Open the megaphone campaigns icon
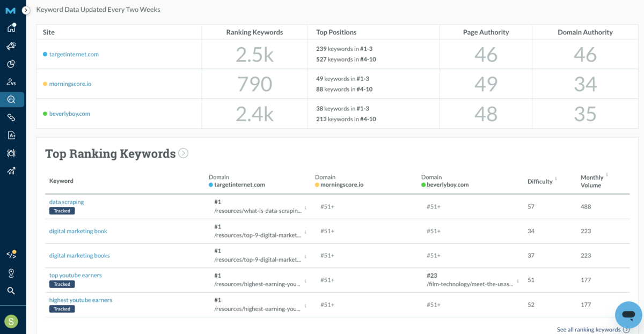 click(11, 46)
